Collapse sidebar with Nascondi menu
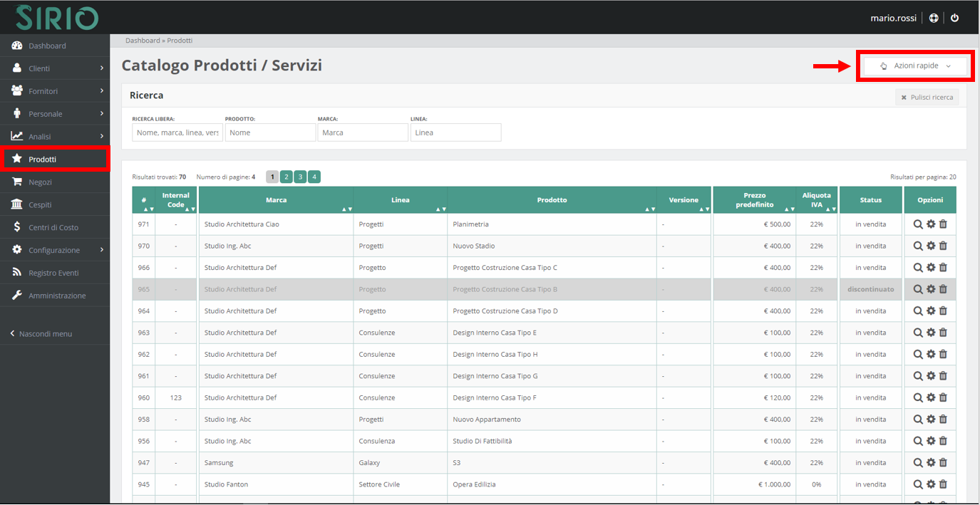Viewport: 980px width, 505px height. point(45,333)
